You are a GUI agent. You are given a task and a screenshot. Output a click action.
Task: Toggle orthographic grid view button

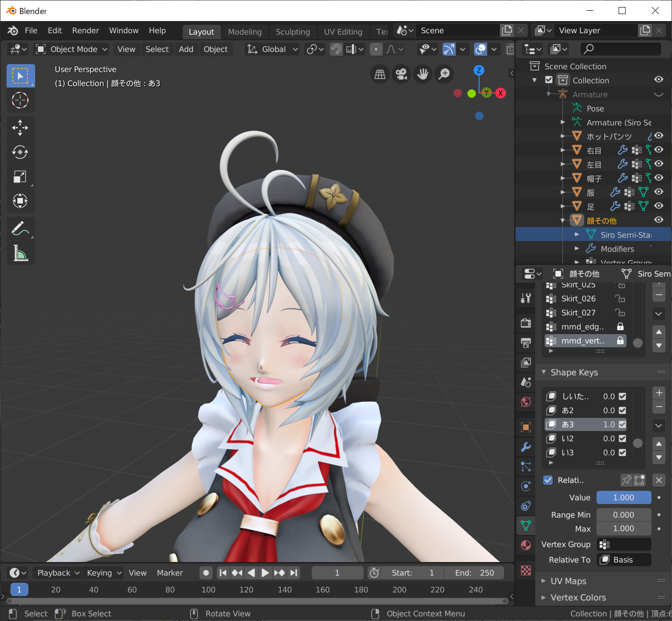[380, 74]
